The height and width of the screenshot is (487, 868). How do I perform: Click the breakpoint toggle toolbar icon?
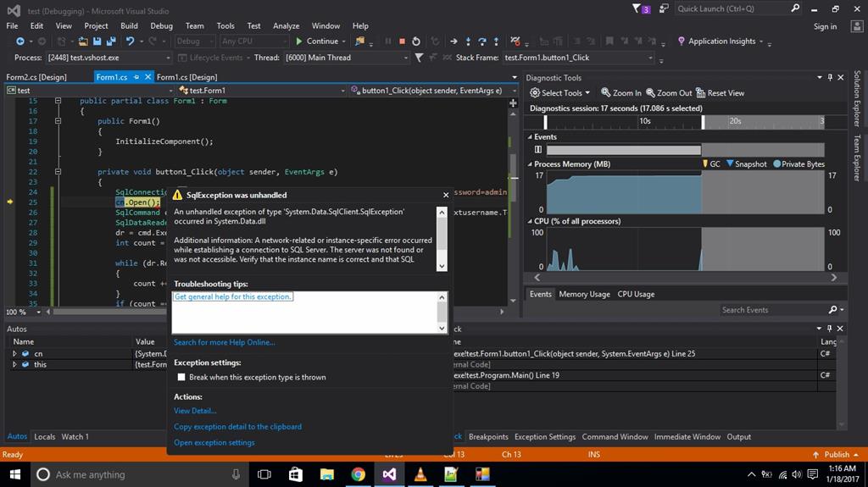pos(515,42)
